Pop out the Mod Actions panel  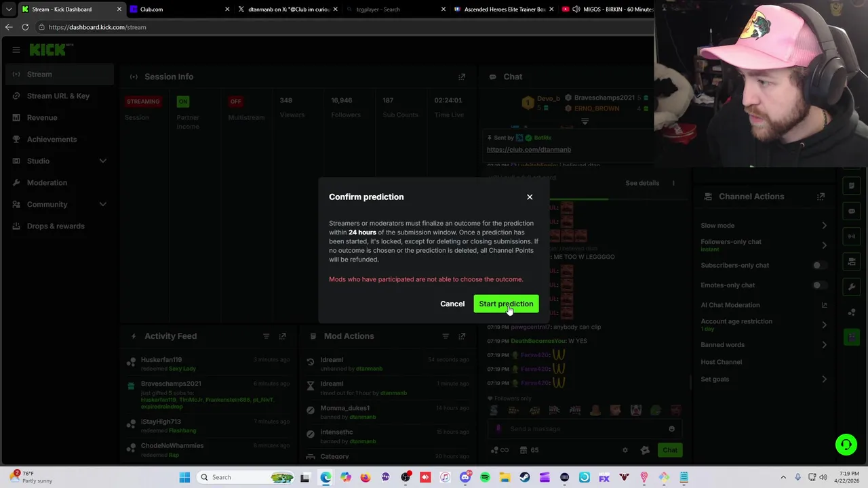coord(462,336)
